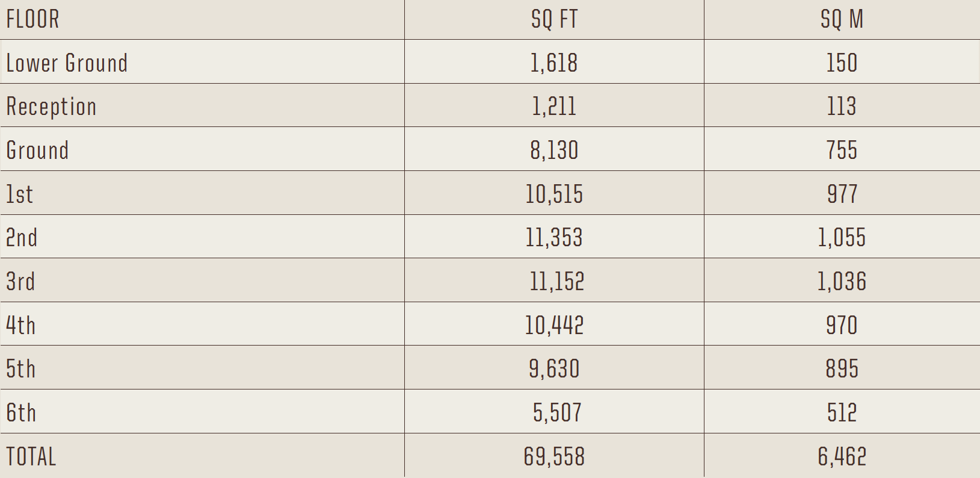Select the 4th floor label
This screenshot has height=478, width=980.
(x=21, y=325)
